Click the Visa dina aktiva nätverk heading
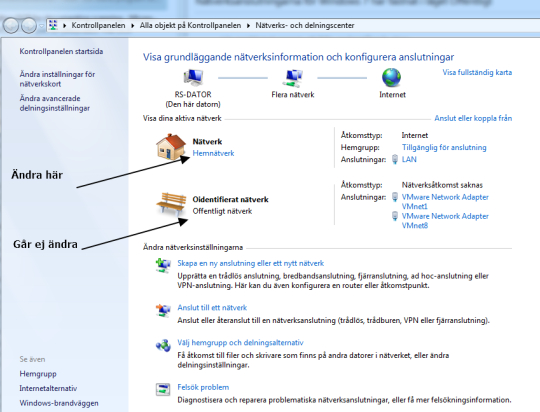Viewport: 540px width, 412px height. (x=182, y=118)
